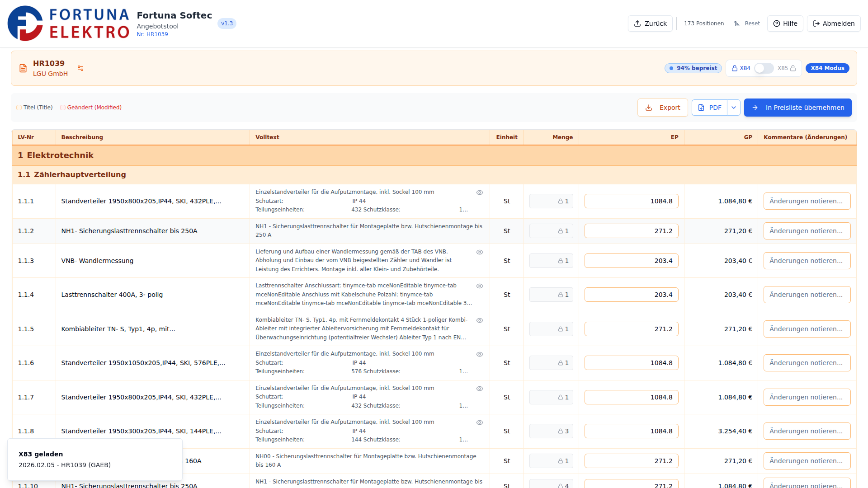The width and height of the screenshot is (868, 488).
Task: Toggle the X84/X85 mode switch
Action: [764, 68]
